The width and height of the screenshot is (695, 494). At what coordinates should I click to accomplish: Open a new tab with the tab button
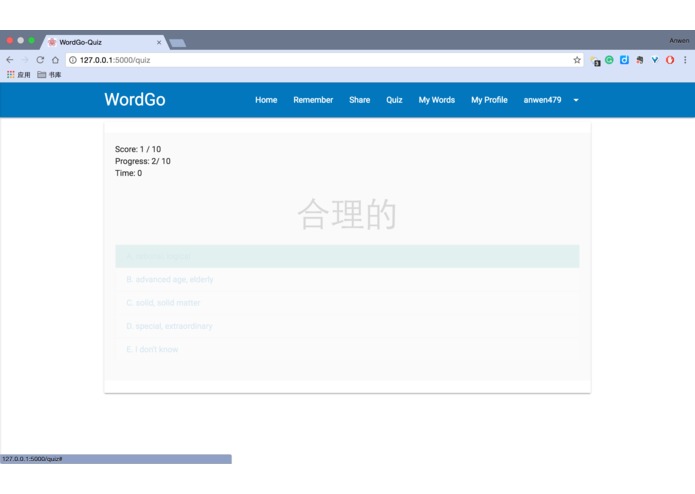(178, 43)
